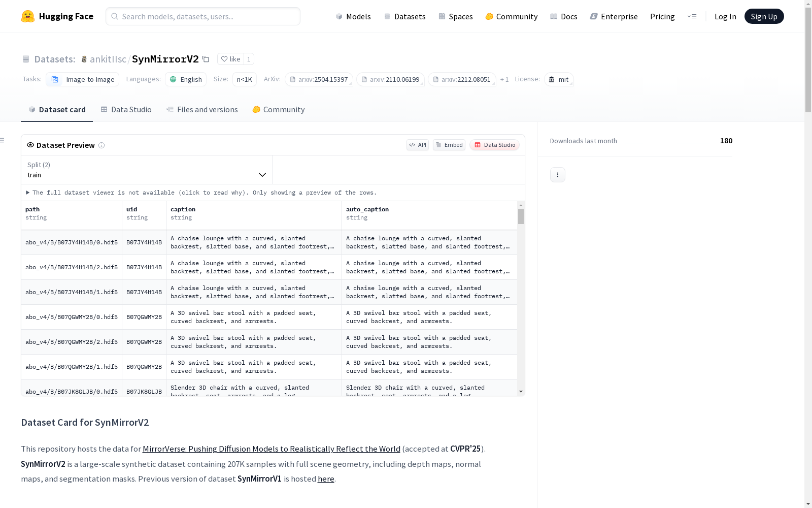812x508 pixels.
Task: Select cell abo_v4/B/B07QGWMY2B/2.hdf5
Action: coord(72,342)
